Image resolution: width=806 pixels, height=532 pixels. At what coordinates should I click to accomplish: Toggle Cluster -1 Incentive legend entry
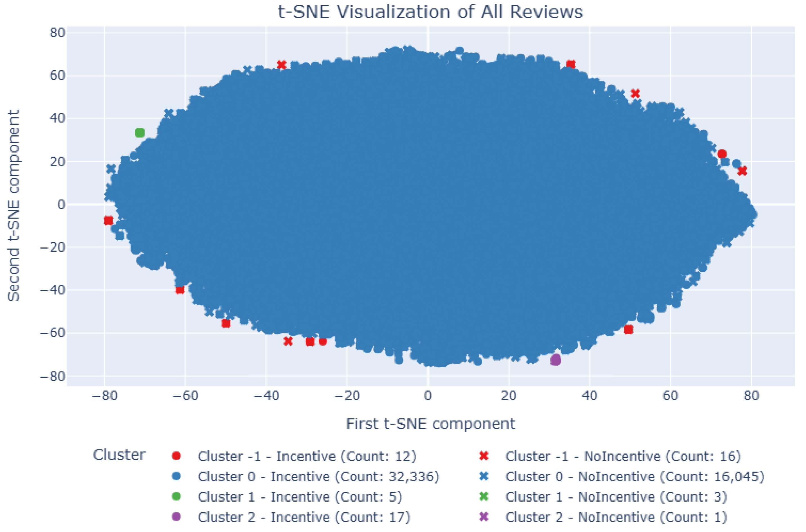307,456
